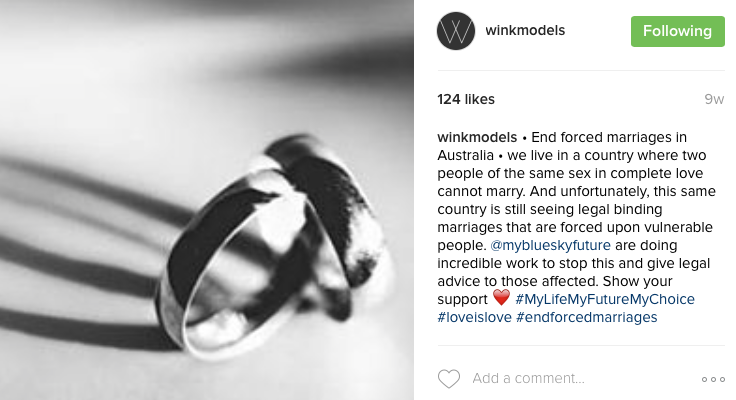Screen dimensions: 736x400
Task: Open the #MyLifeMyFutureMyChoice hashtag
Action: coord(605,299)
